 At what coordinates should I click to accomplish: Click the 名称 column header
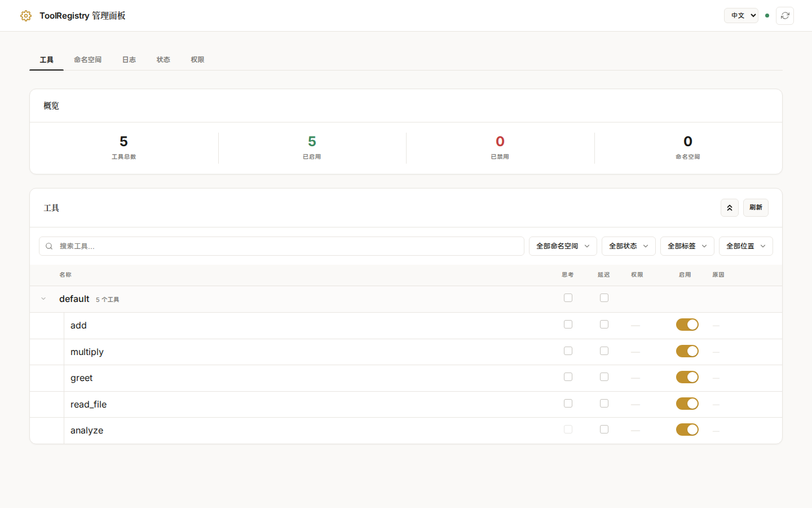[65, 275]
